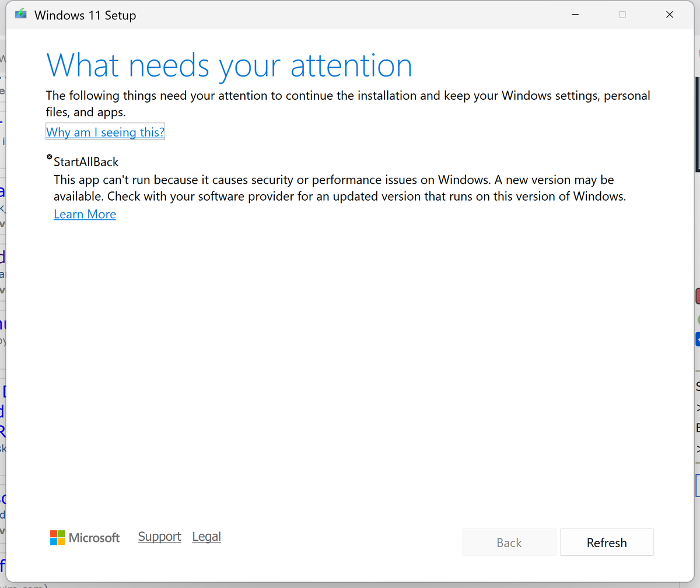The height and width of the screenshot is (588, 700).
Task: Click the StartAllBack app name text
Action: pos(86,162)
